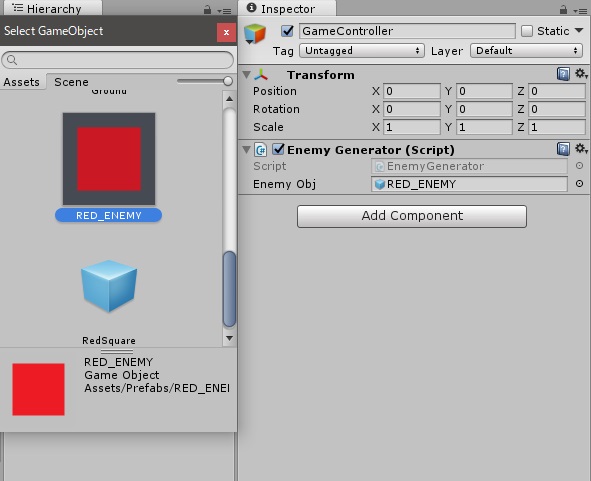The width and height of the screenshot is (591, 481).
Task: Click the Rotation property label
Action: [276, 109]
